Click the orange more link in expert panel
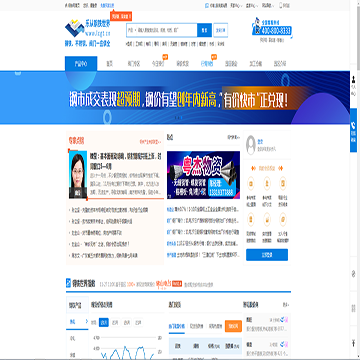Viewport: 360px width, 360px height. [150, 142]
